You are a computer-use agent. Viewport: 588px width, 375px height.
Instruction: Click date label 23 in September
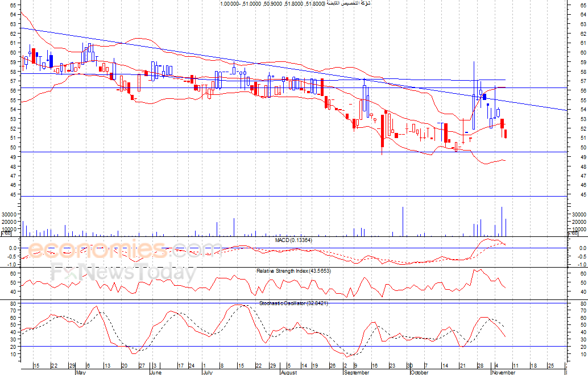pos(392,366)
